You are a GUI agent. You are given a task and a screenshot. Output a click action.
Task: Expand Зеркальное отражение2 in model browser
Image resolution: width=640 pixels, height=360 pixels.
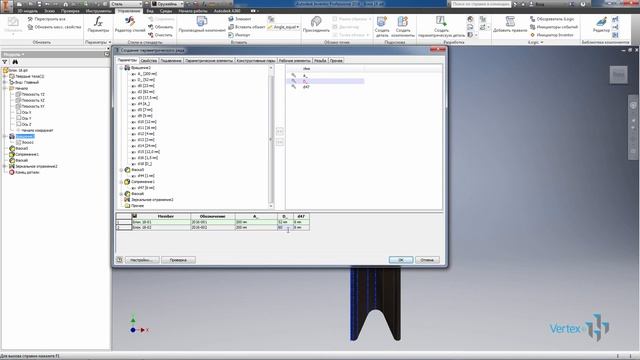click(5, 166)
